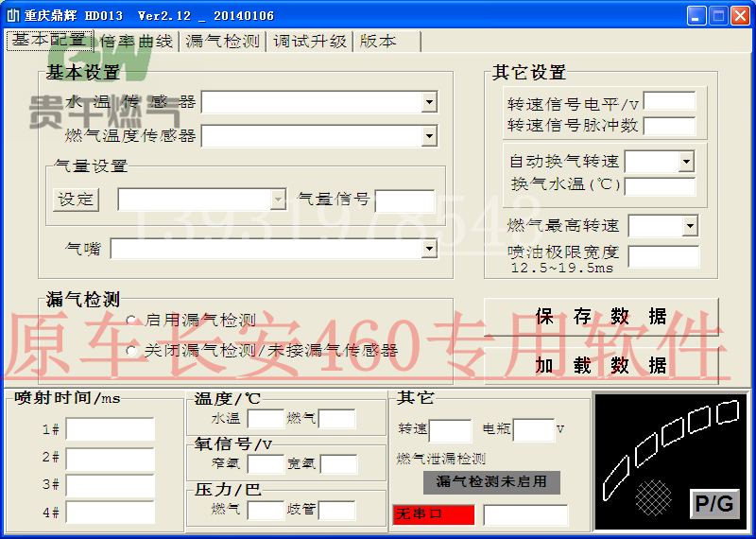756x539 pixels.
Task: Click the 1# injection time field
Action: pos(111,429)
